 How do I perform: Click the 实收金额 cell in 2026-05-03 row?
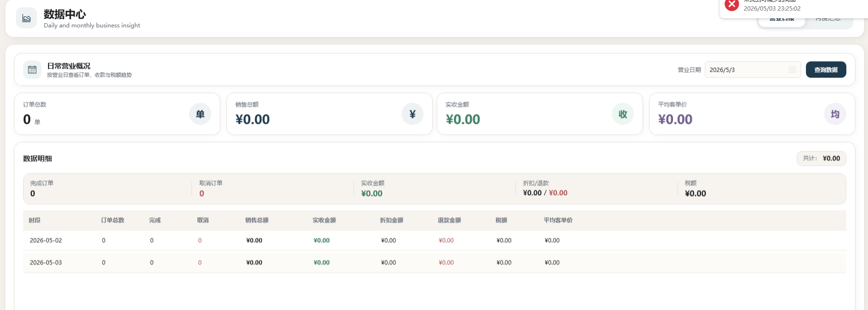[321, 263]
